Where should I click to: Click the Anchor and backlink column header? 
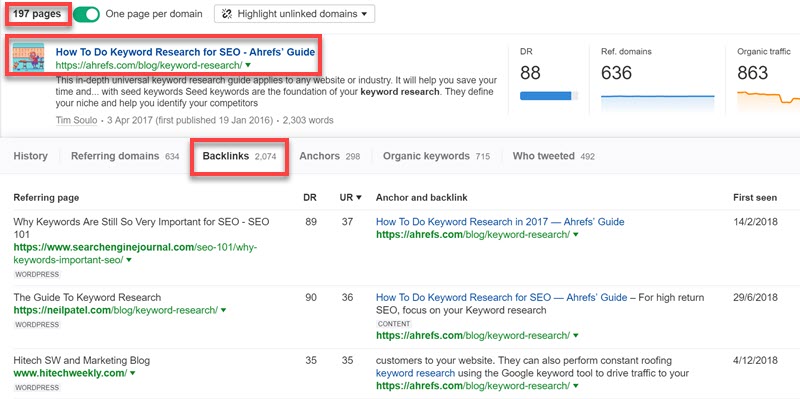421,197
